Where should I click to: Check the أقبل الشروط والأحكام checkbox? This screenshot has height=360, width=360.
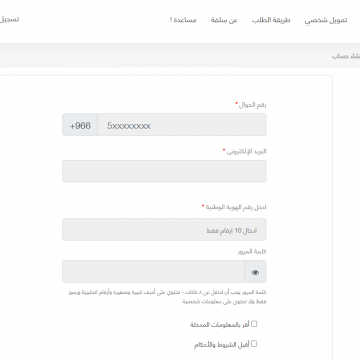point(254,344)
